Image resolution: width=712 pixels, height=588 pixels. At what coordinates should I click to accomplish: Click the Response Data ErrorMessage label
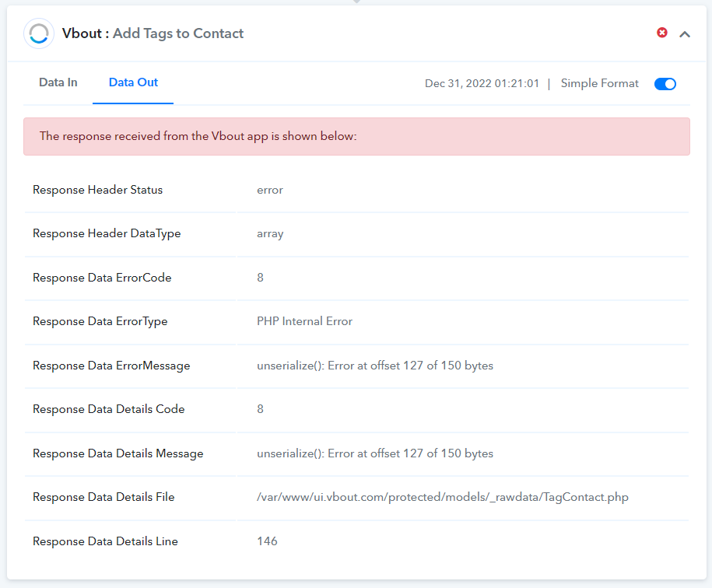click(111, 366)
